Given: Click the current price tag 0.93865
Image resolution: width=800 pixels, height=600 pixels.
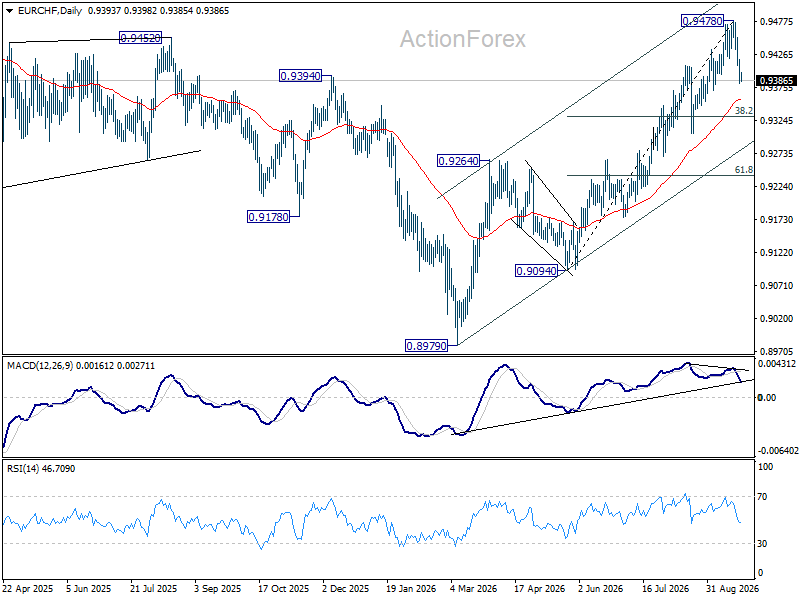Looking at the screenshot, I should click(776, 81).
